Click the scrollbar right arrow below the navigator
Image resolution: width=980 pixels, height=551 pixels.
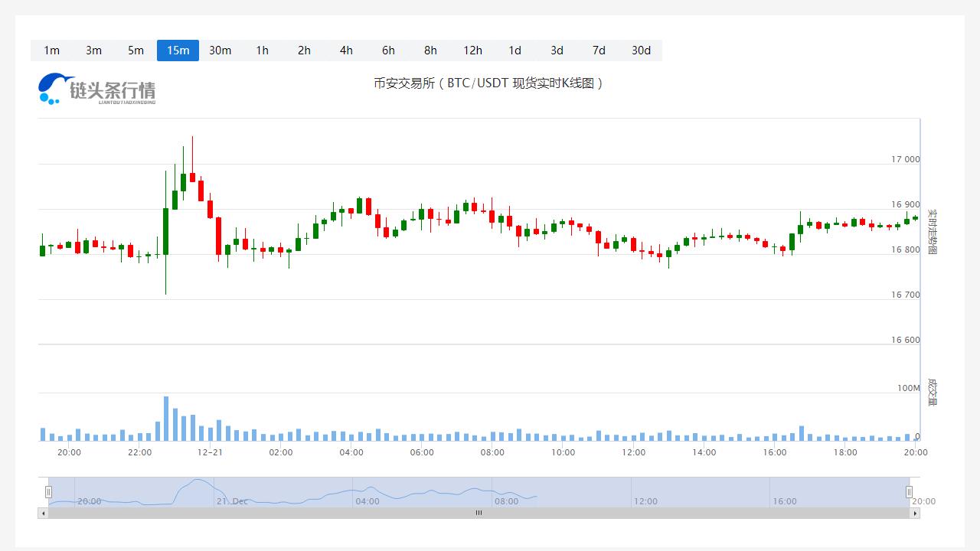point(915,514)
